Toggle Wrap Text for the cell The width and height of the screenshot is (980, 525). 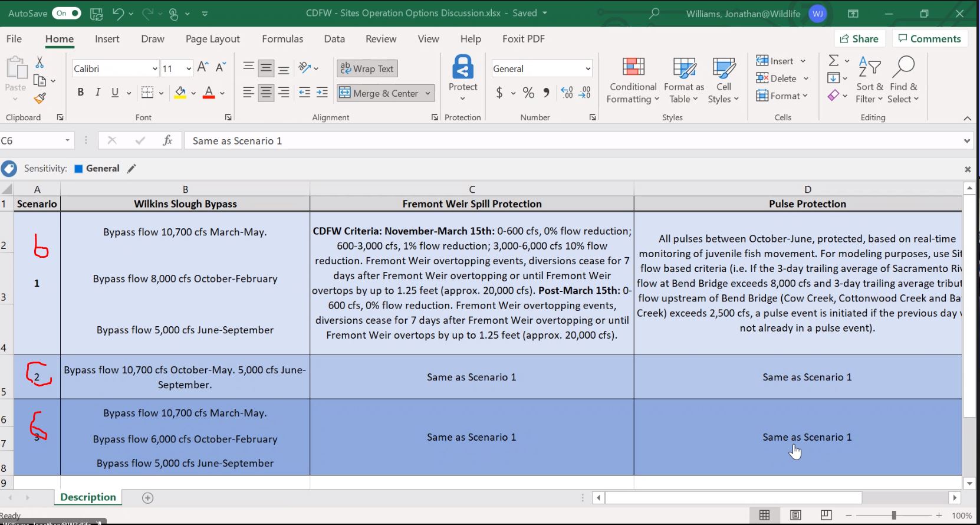(367, 68)
